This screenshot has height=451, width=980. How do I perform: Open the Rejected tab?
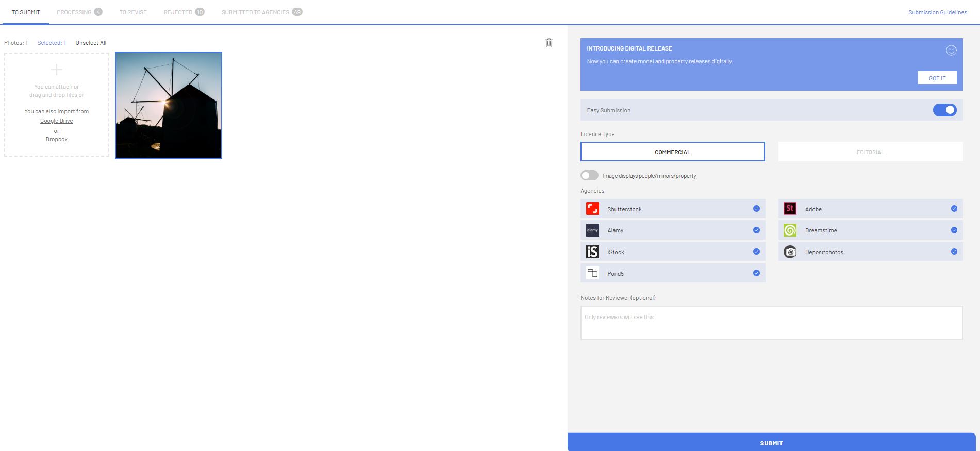pyautogui.click(x=184, y=12)
